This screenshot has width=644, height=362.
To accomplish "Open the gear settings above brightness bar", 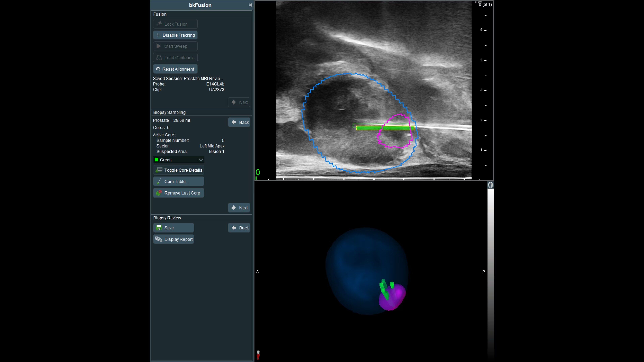I will (x=490, y=185).
